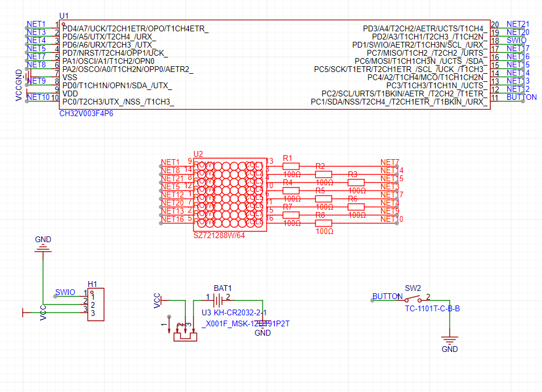Click the NET16 label on U2 pin 5

(173, 219)
